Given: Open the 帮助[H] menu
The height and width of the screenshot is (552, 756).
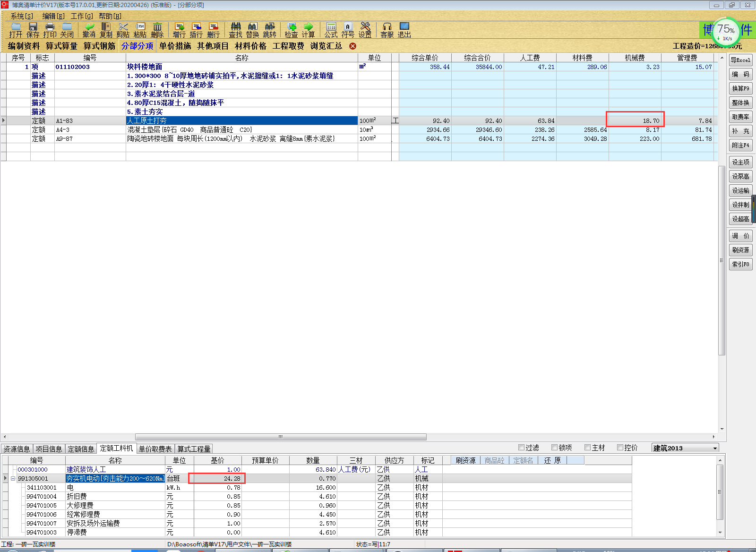Looking at the screenshot, I should [110, 16].
